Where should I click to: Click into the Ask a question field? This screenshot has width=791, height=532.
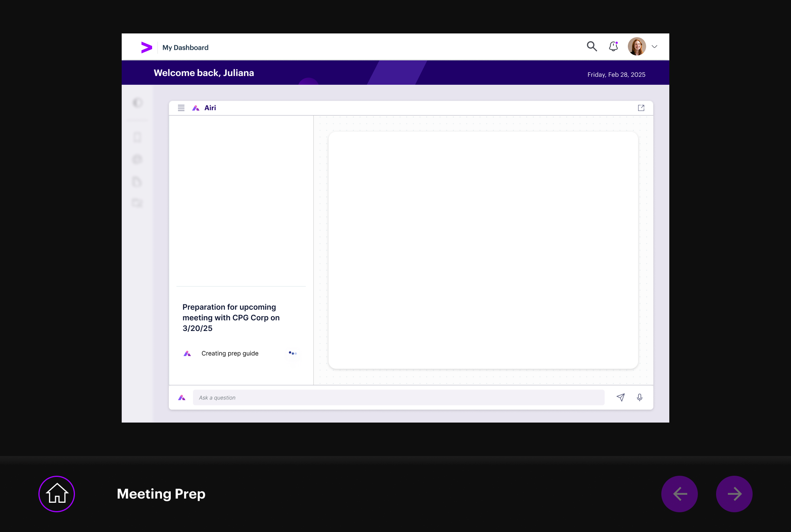pyautogui.click(x=399, y=397)
